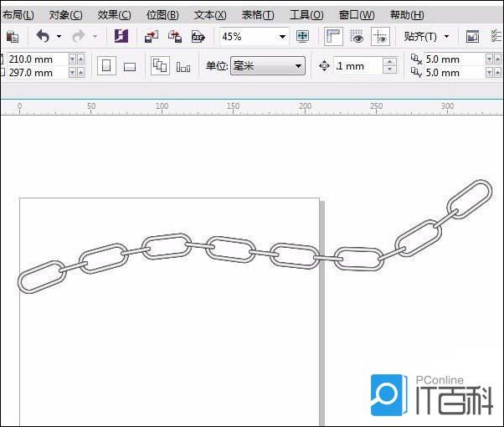Select Landscape page orientation button
Screen dimensions: 504x427
pos(130,66)
